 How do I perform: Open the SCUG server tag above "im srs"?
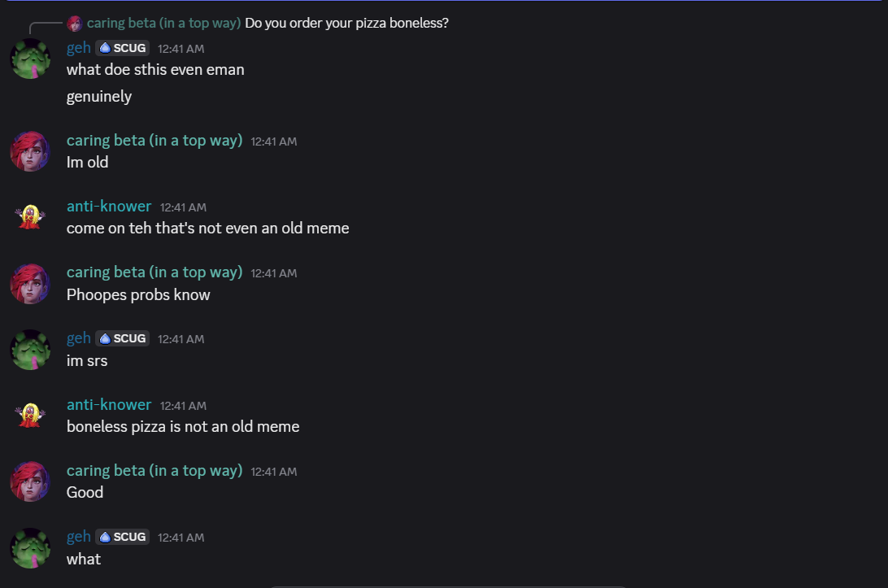(123, 338)
